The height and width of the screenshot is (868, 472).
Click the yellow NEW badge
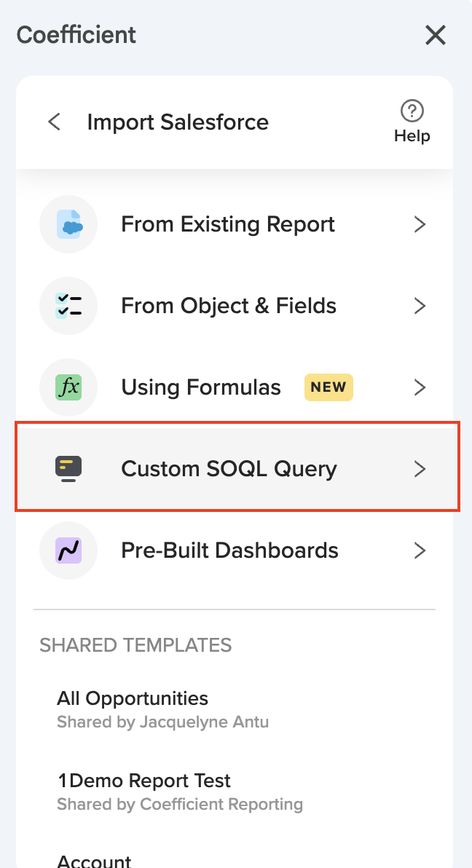click(x=329, y=387)
